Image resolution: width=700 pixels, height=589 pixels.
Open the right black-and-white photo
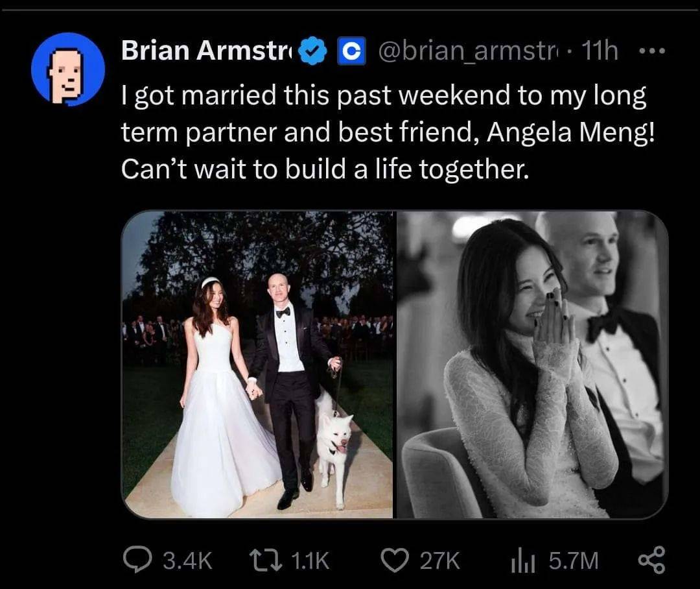pos(531,365)
